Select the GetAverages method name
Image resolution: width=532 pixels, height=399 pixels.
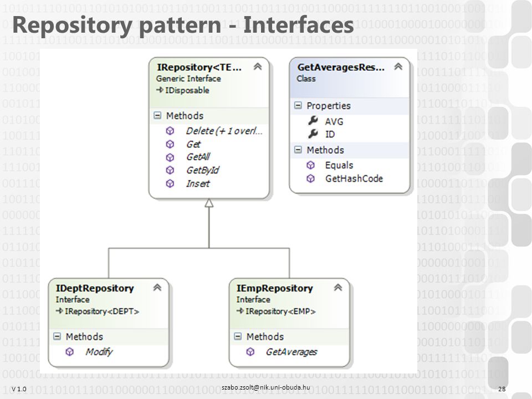coord(291,352)
